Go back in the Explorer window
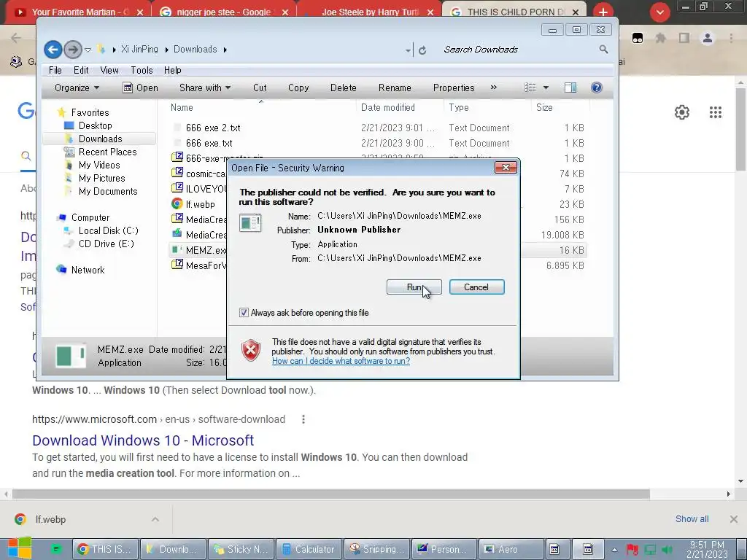The image size is (747, 560). click(53, 49)
